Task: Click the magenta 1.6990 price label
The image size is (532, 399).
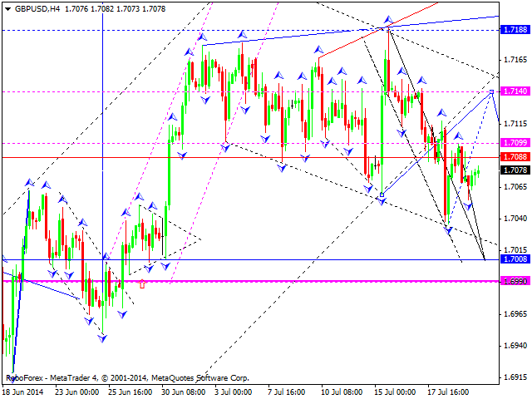Action: [515, 281]
